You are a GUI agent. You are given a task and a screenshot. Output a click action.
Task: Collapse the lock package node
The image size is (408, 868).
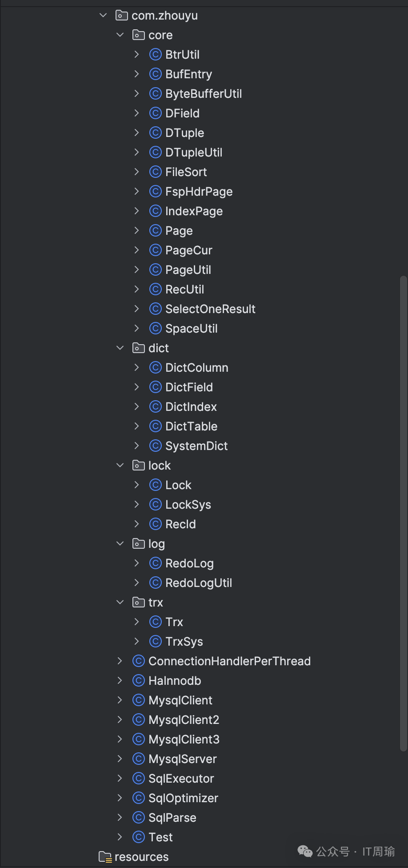point(120,466)
